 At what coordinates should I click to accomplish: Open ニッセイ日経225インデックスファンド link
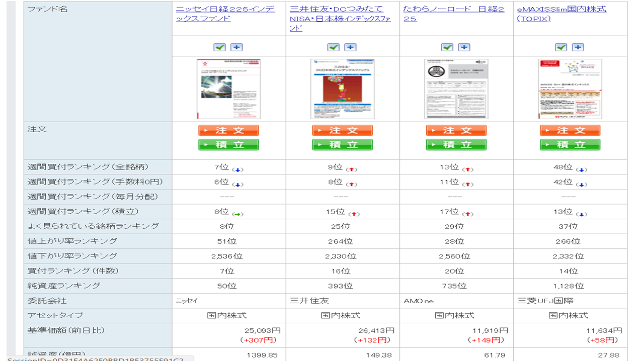tap(225, 14)
